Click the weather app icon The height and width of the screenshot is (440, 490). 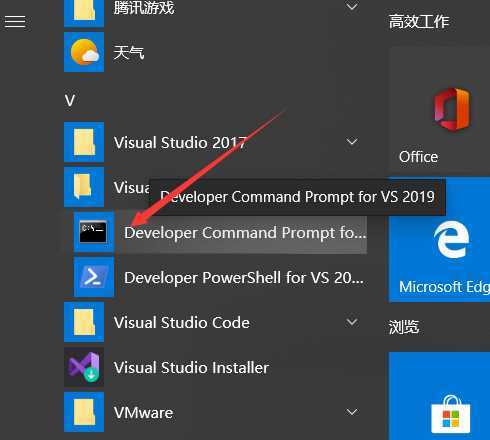tap(84, 52)
